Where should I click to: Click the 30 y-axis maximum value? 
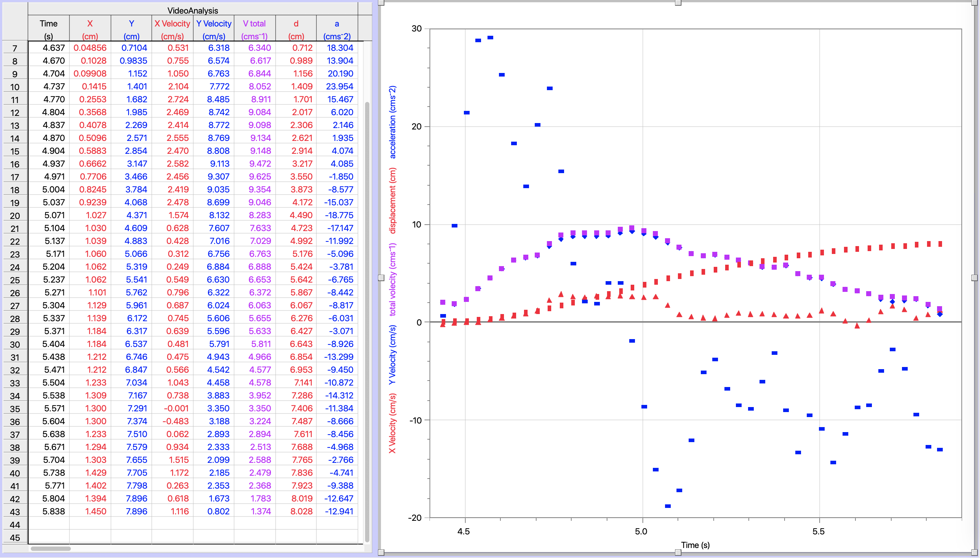(416, 29)
